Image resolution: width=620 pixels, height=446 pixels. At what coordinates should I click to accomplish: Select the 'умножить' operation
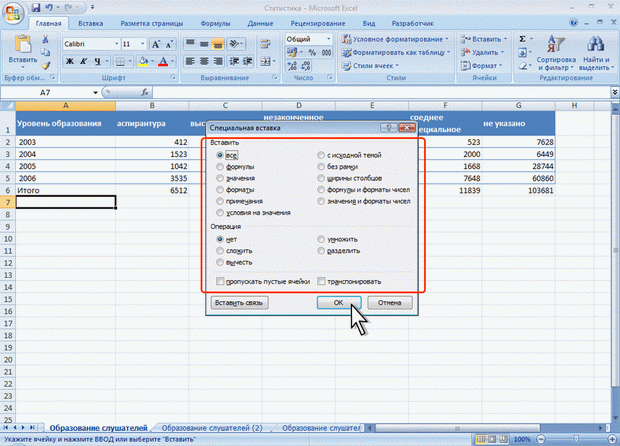pos(321,239)
